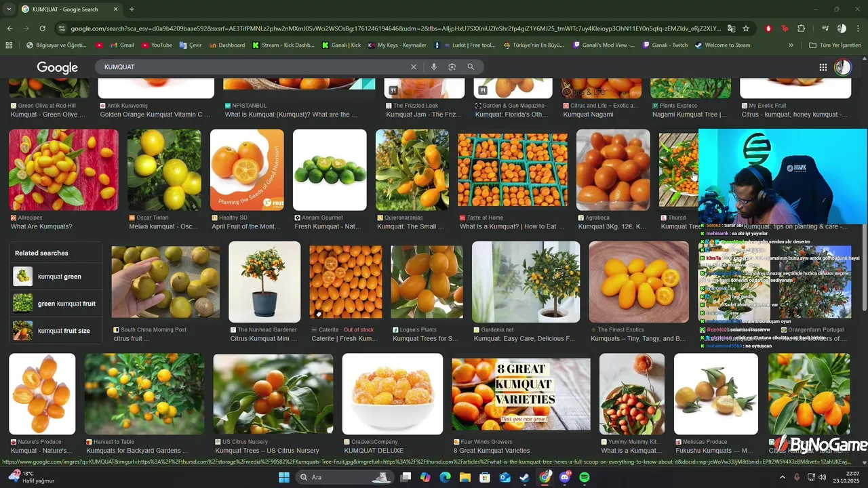Open US Citrus Nursery Kumquat Trees image

coord(273,394)
